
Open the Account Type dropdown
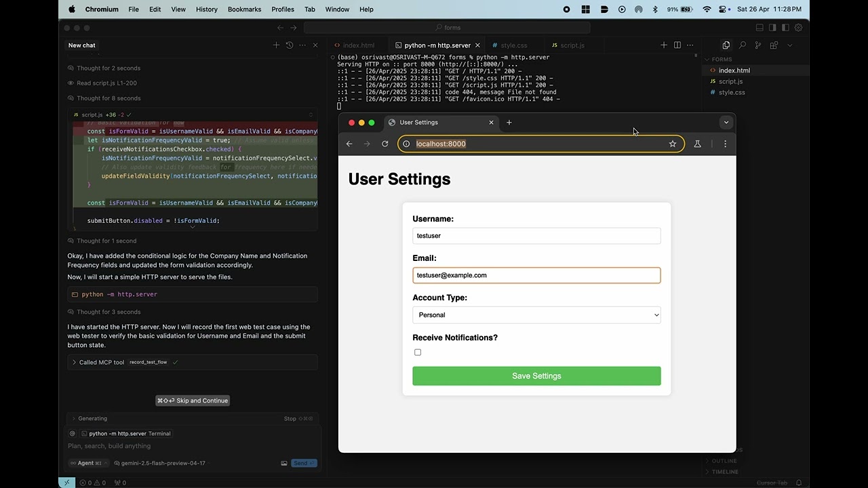[x=536, y=315]
